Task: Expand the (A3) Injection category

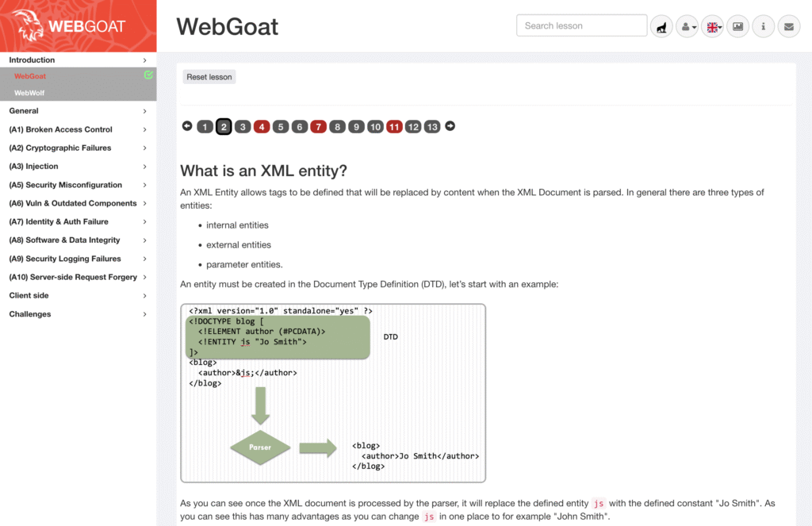Action: [x=79, y=167]
